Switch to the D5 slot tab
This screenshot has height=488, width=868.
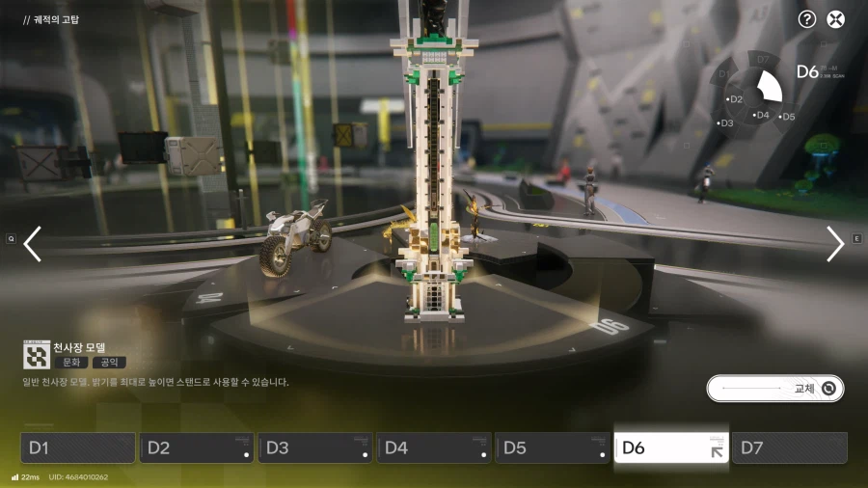coord(553,447)
